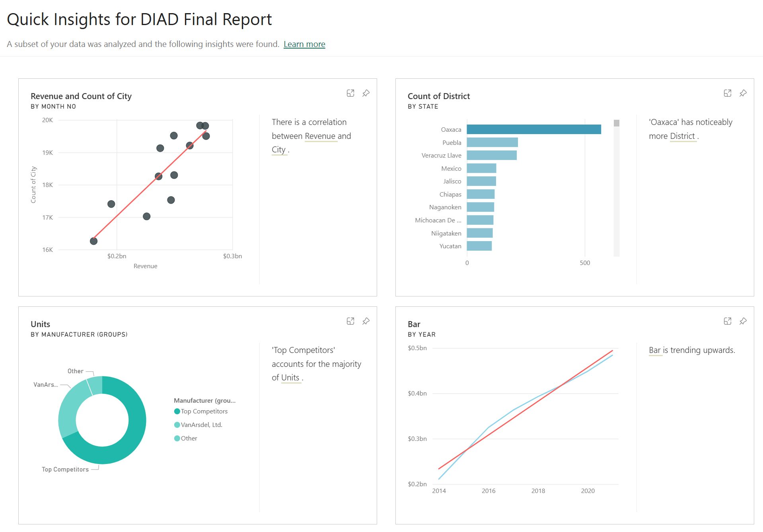Pin the Revenue and Count of City visual
763x532 pixels.
pos(366,93)
